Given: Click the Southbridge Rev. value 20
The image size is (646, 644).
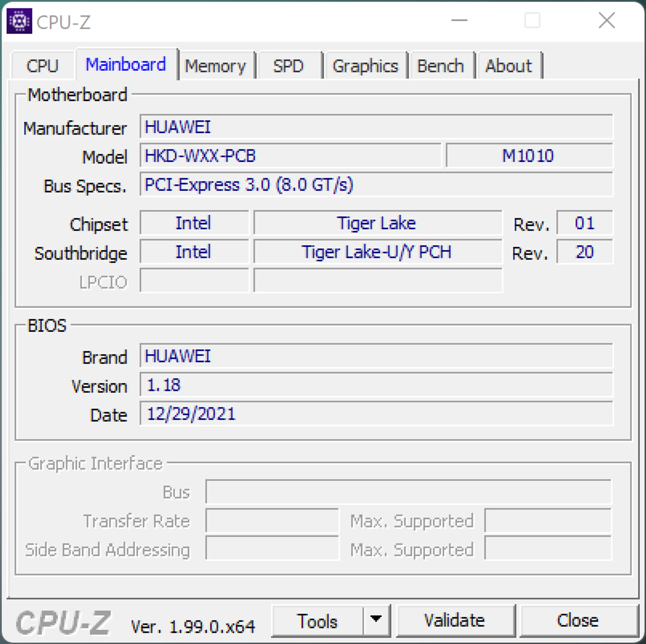Looking at the screenshot, I should click(585, 252).
